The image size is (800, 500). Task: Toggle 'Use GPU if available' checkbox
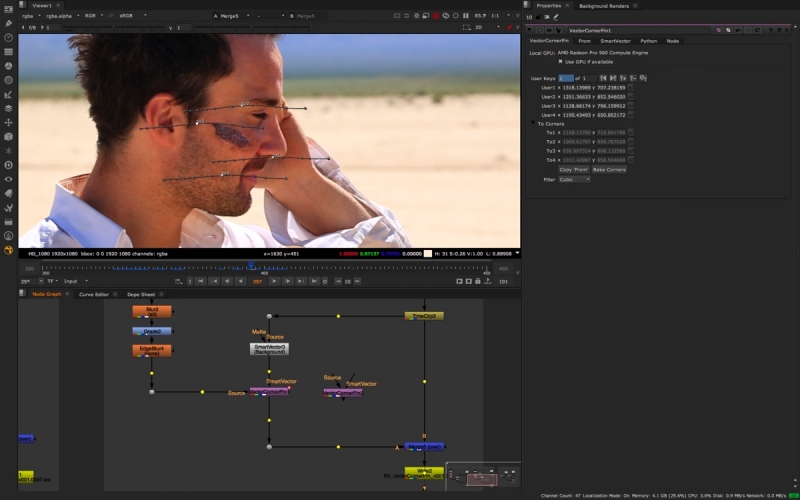point(560,61)
